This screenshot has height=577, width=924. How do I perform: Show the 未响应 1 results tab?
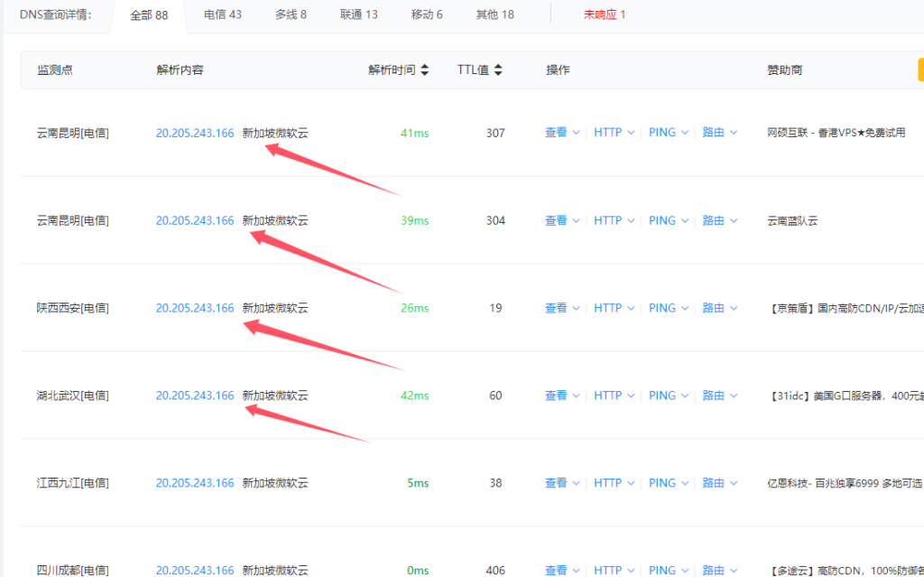pos(604,14)
